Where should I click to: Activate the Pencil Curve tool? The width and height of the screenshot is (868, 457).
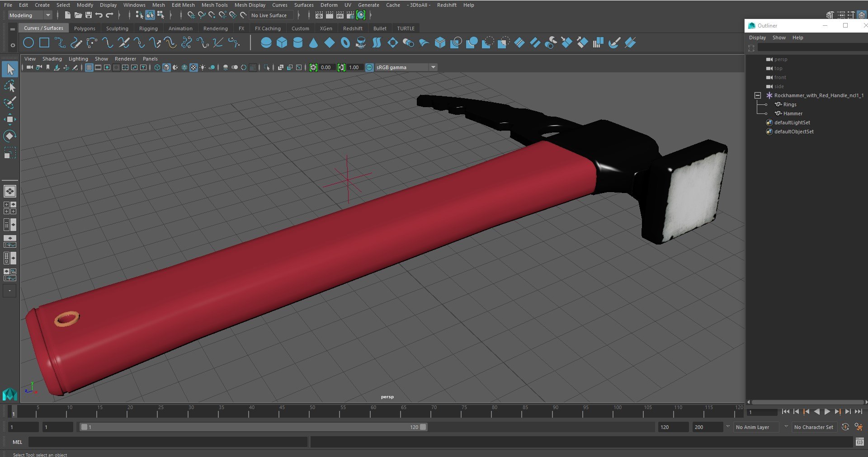(x=76, y=43)
